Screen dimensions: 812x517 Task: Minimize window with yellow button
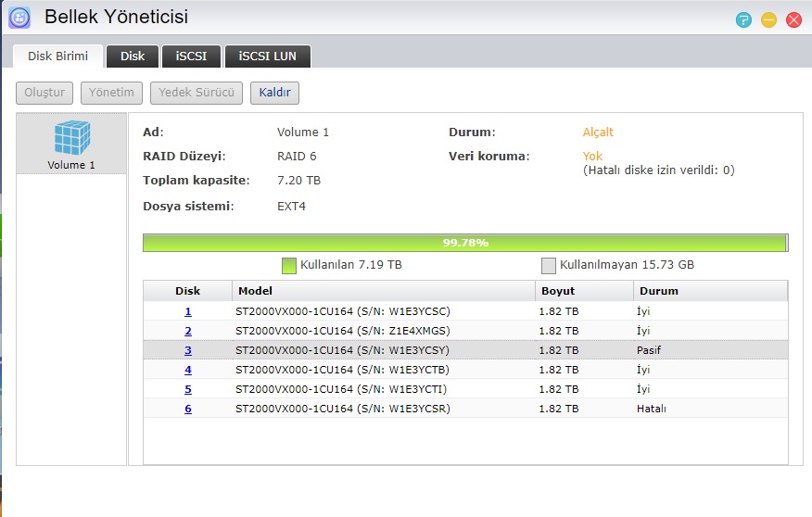(768, 19)
